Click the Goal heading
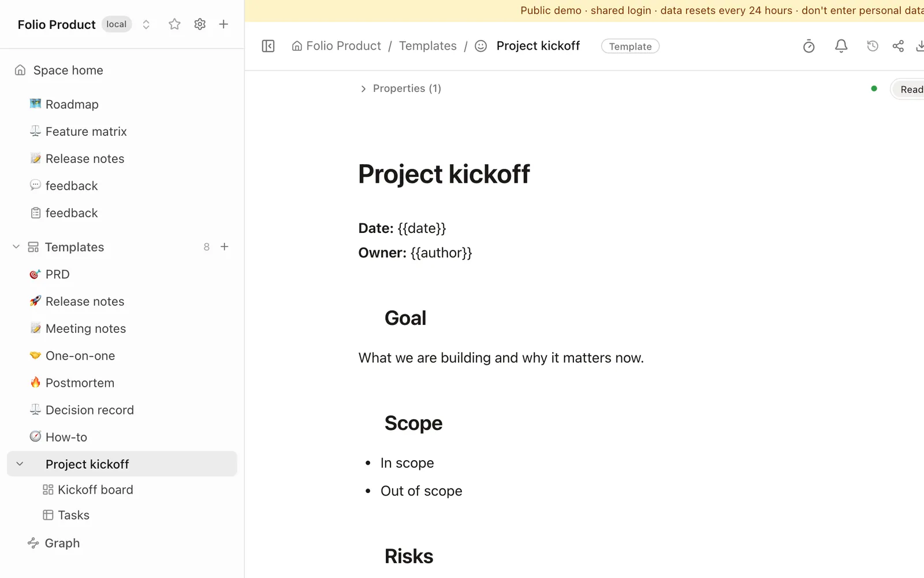924x578 pixels. coord(405,318)
